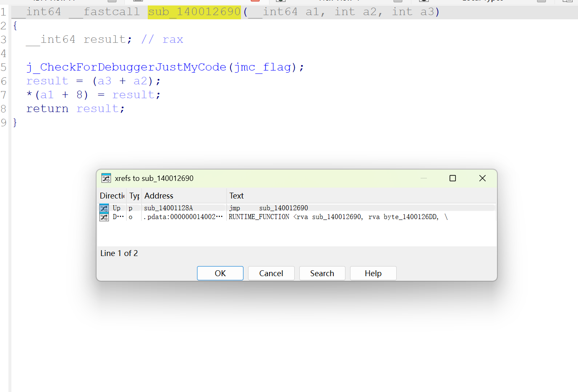Click the xref icon of the Up row
Screen dimensions: 578x392
(x=104, y=208)
